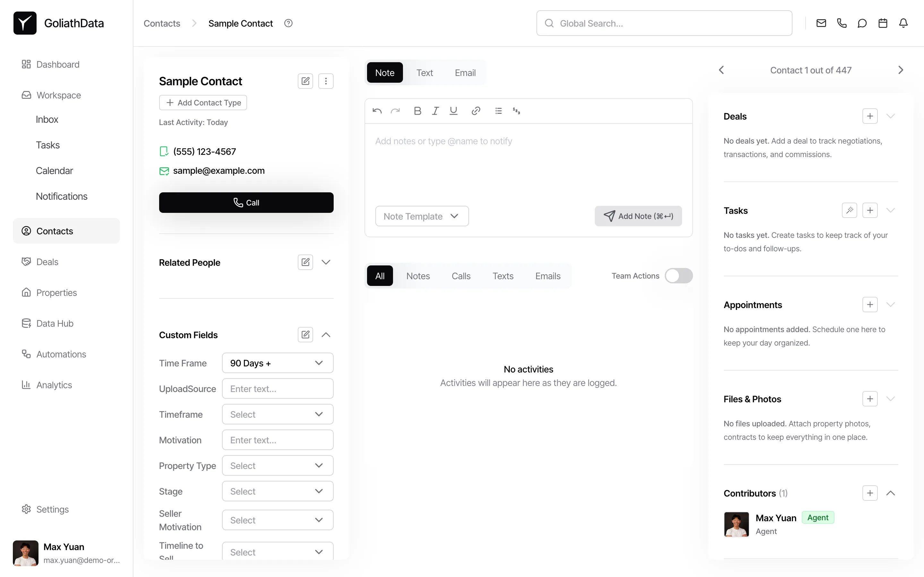Open the three-dot menu on contact card

pyautogui.click(x=326, y=81)
